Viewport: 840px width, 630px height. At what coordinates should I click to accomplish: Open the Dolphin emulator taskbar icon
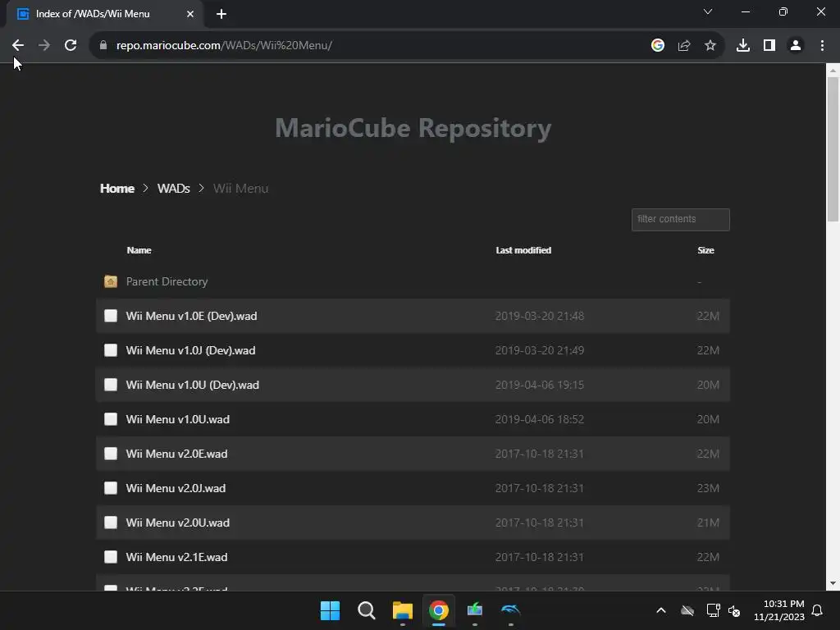pos(510,610)
